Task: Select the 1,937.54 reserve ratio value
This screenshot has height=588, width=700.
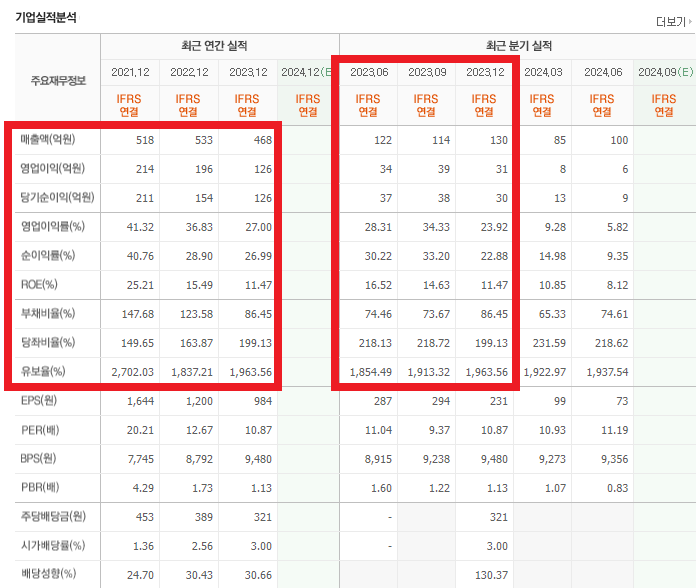Action: click(607, 372)
